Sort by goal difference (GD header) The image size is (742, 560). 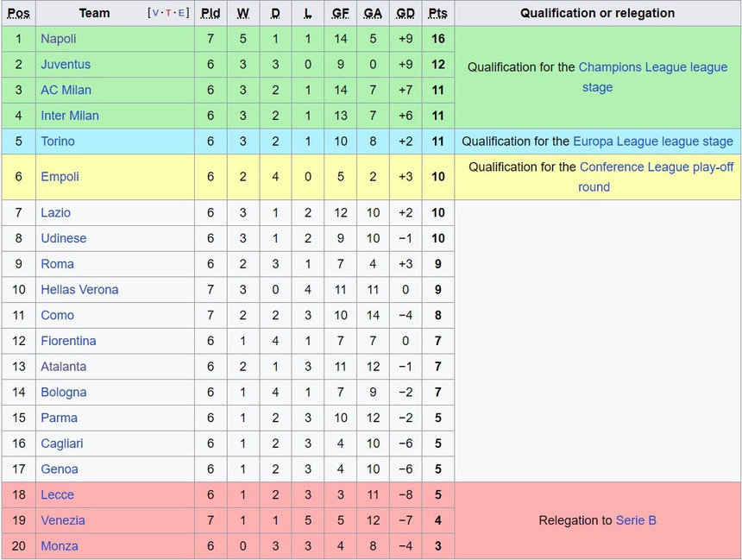[x=406, y=13]
